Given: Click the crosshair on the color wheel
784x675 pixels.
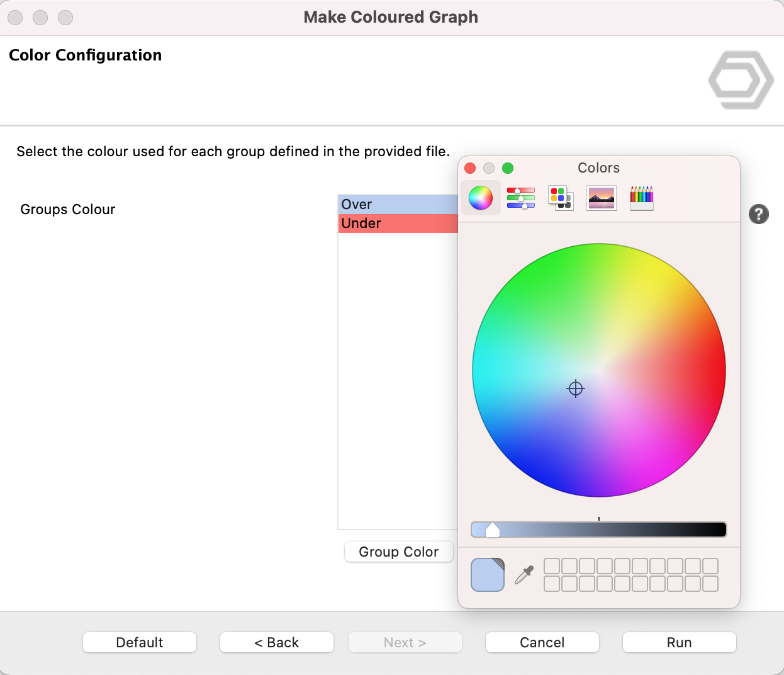Looking at the screenshot, I should [x=576, y=389].
